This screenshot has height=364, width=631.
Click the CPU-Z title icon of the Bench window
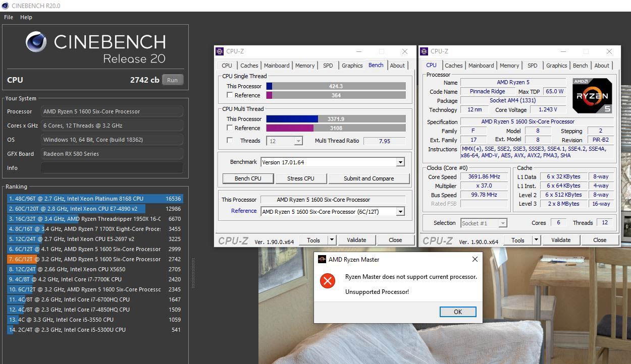(x=220, y=51)
